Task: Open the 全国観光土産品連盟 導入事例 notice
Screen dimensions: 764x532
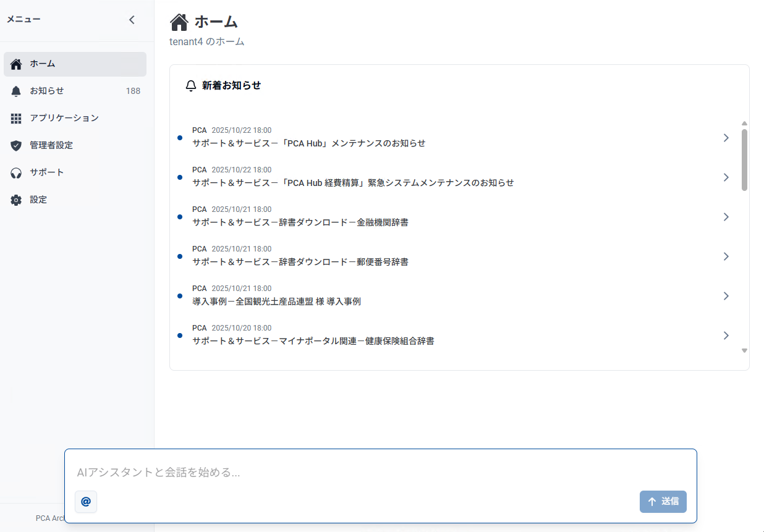Action: (276, 302)
